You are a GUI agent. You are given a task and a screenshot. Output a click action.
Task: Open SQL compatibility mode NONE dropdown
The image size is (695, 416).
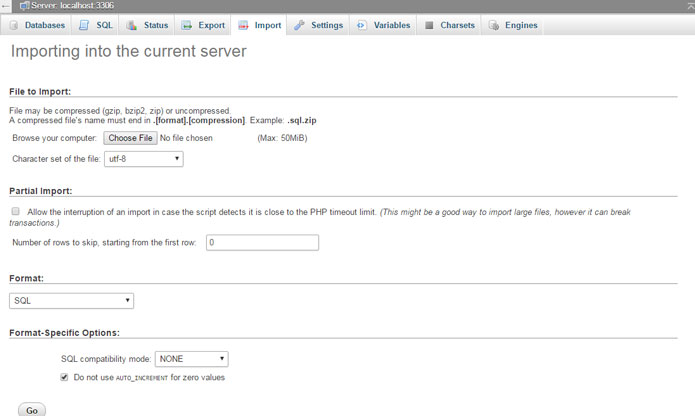click(191, 359)
